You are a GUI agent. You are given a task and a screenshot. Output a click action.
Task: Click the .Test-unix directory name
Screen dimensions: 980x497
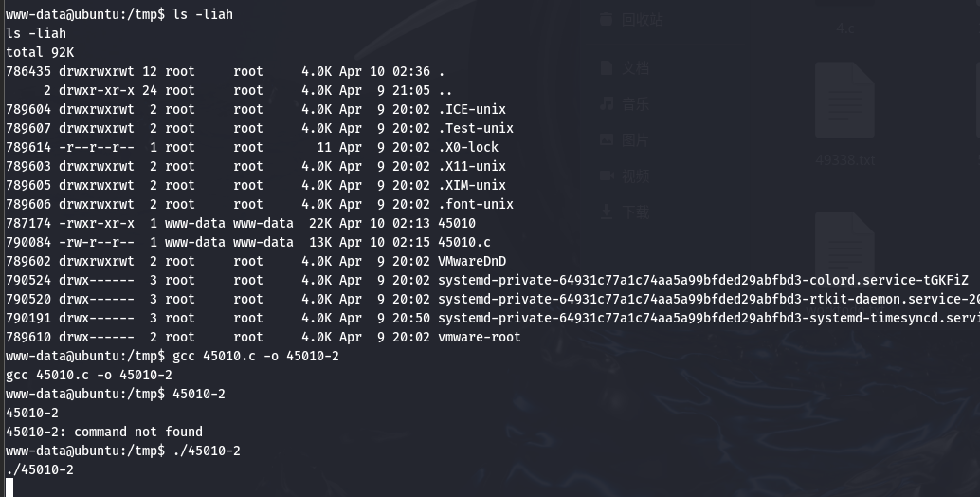coord(476,128)
